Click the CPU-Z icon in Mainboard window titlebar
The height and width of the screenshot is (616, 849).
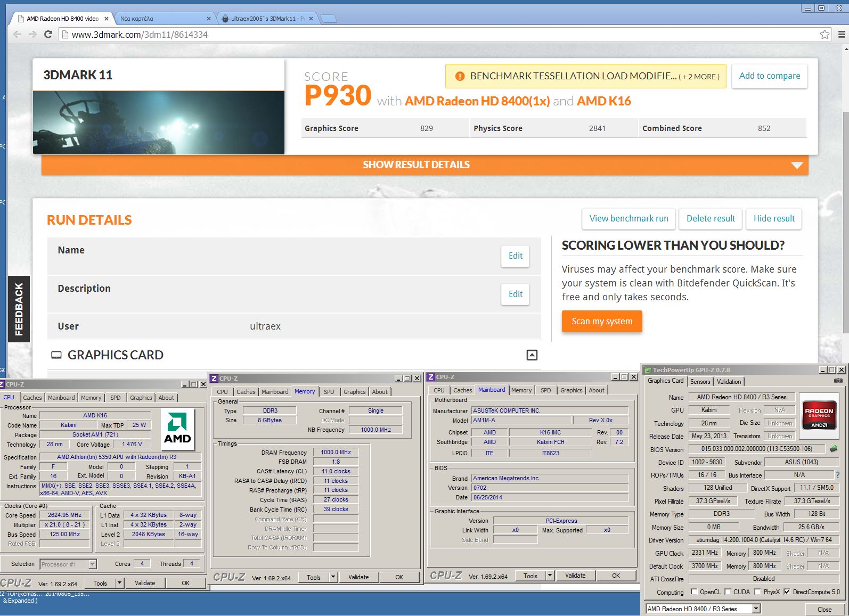click(x=431, y=377)
